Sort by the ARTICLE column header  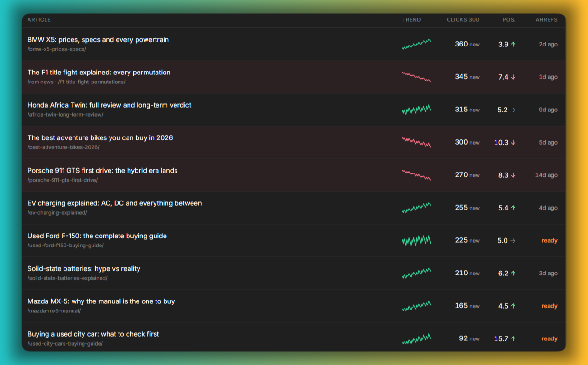[x=39, y=20]
